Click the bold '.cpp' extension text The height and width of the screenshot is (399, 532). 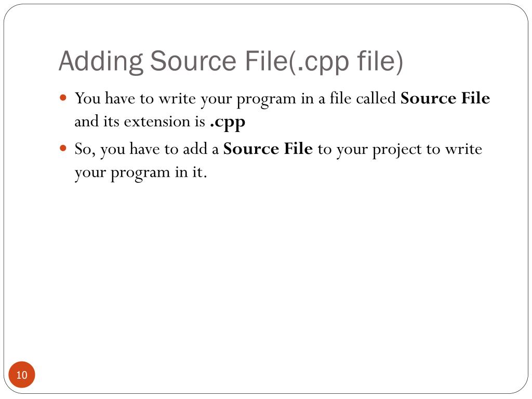point(228,123)
